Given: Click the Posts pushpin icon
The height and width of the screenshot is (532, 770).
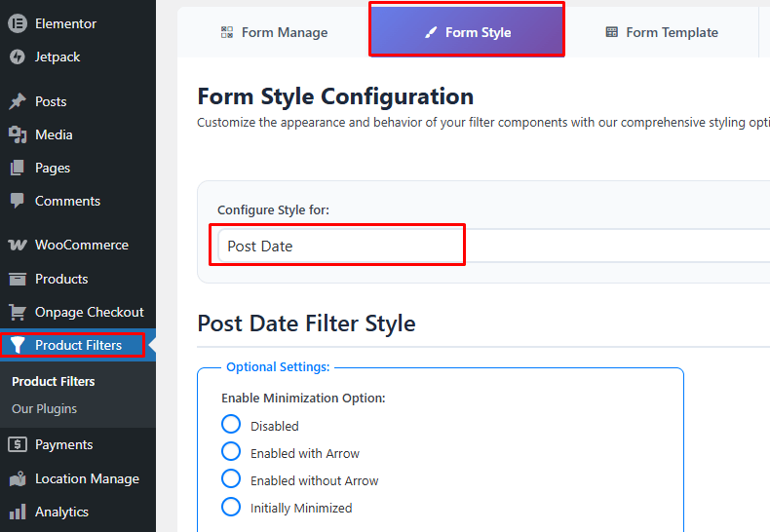Looking at the screenshot, I should tap(18, 101).
